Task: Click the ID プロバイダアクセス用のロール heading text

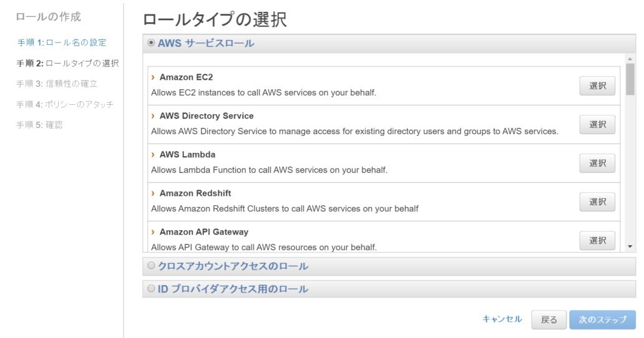Action: pyautogui.click(x=233, y=289)
